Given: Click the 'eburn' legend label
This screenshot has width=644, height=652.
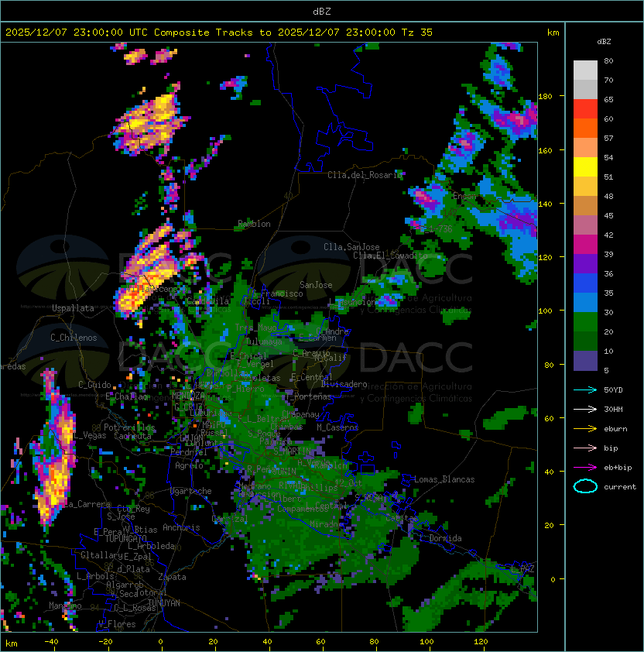Looking at the screenshot, I should (615, 429).
